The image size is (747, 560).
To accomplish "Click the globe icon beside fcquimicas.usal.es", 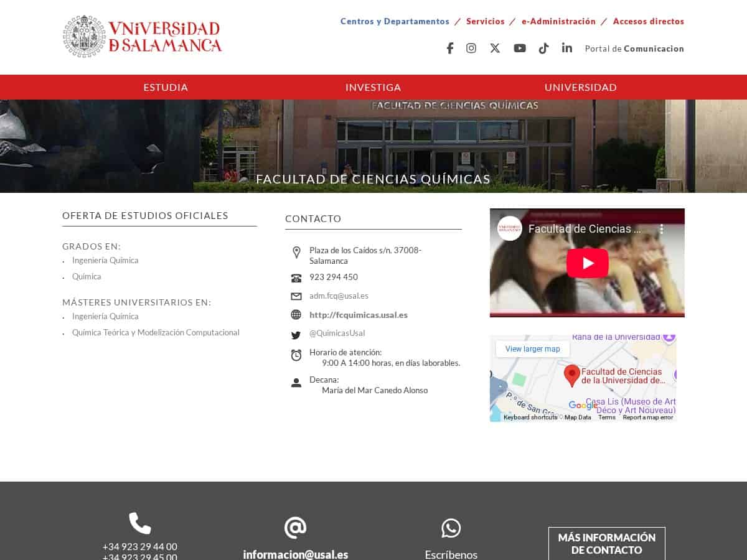I will [296, 315].
